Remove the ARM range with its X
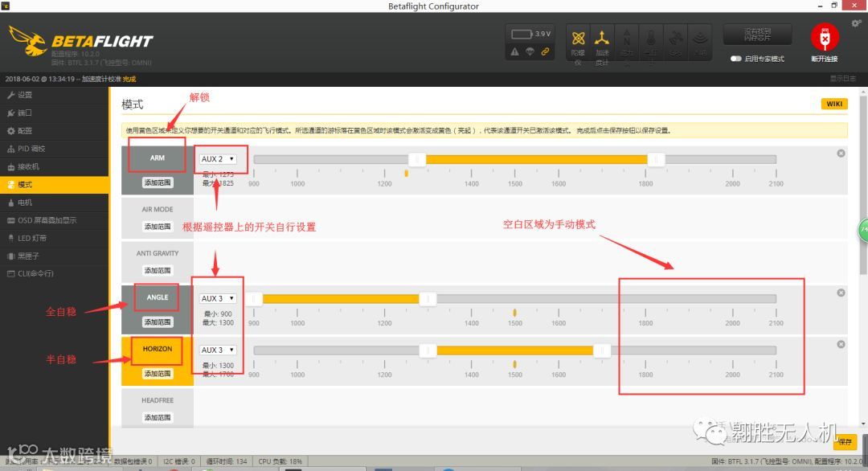 [841, 154]
